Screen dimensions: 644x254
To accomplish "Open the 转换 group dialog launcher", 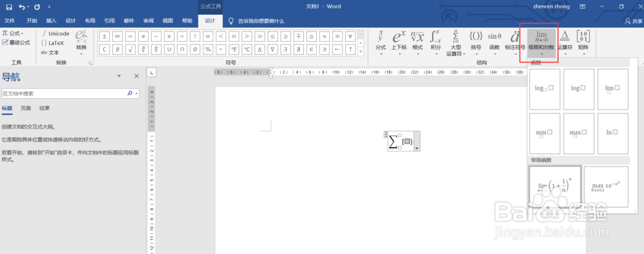I will (90, 63).
